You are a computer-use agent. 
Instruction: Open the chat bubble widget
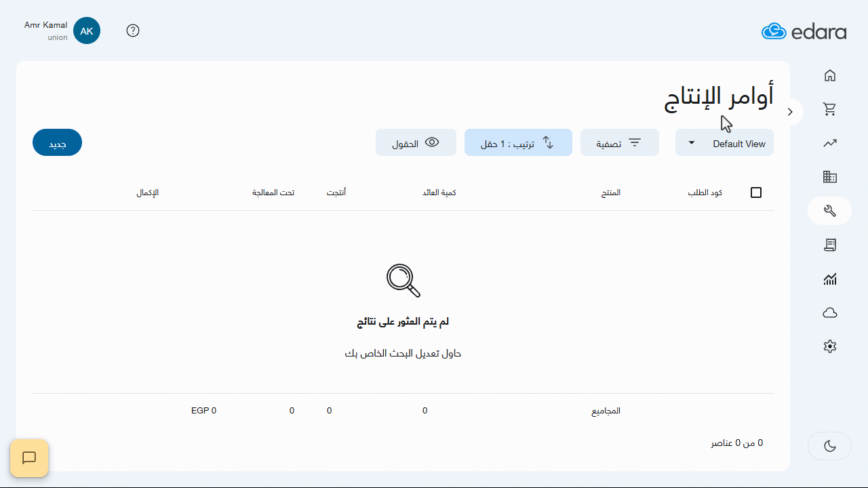tap(29, 458)
